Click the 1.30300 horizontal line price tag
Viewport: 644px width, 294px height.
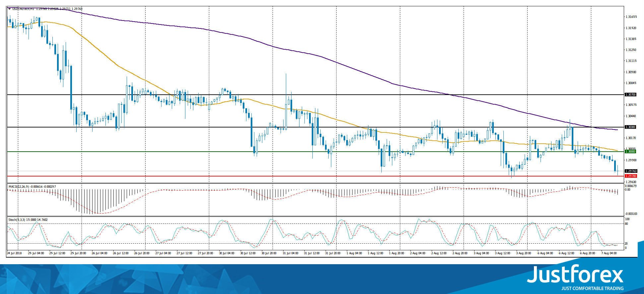631,127
